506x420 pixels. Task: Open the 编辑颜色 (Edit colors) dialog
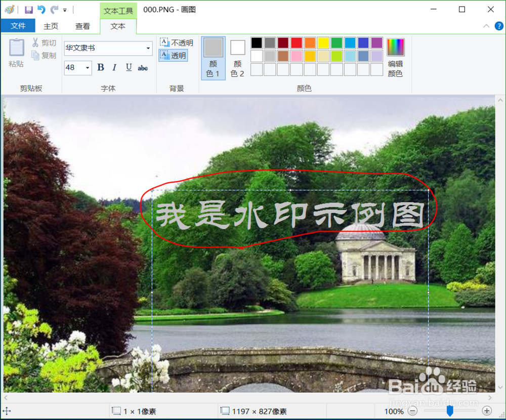pos(395,56)
